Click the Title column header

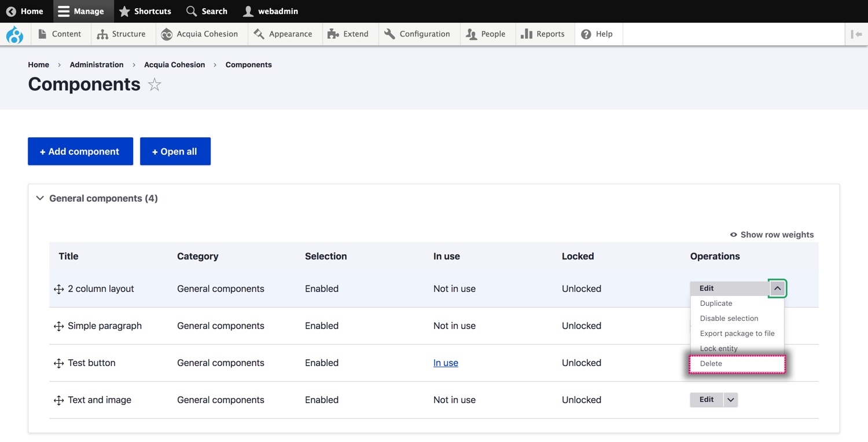coord(68,256)
